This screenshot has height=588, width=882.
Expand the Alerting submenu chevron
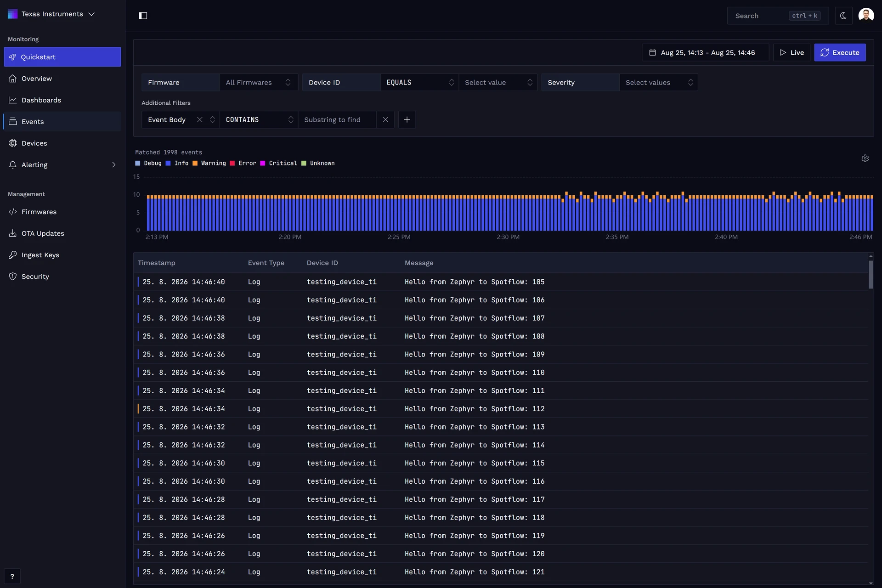point(113,165)
